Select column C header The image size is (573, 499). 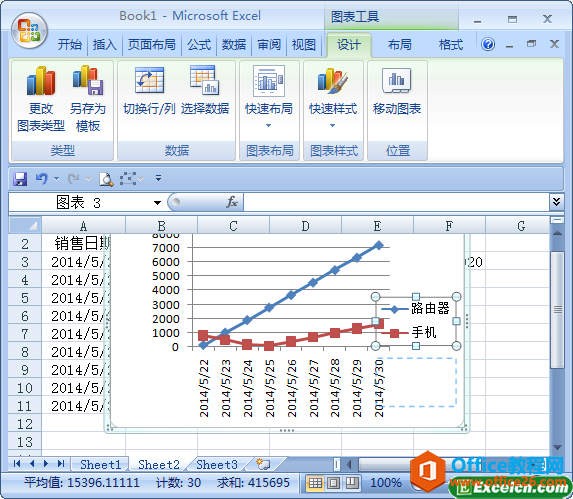pos(233,226)
